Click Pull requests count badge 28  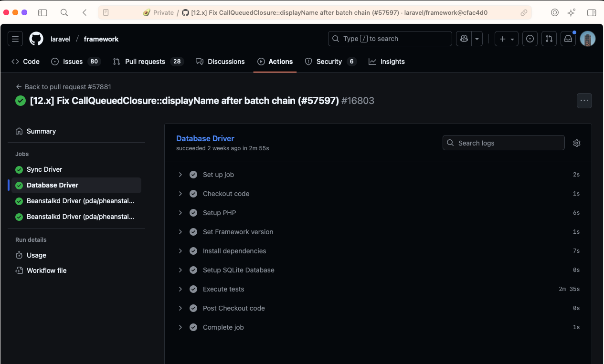(177, 62)
